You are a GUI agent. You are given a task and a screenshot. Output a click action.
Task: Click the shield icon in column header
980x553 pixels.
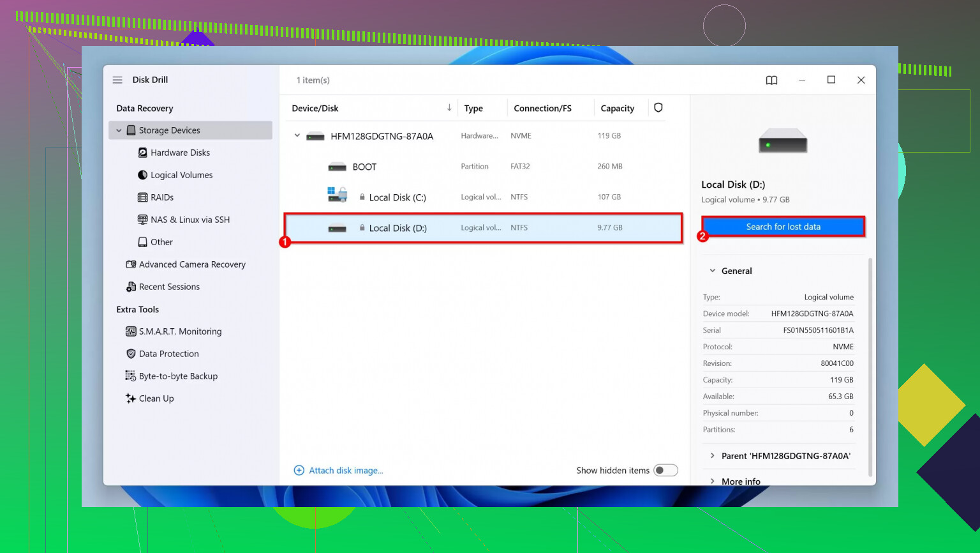click(x=658, y=107)
